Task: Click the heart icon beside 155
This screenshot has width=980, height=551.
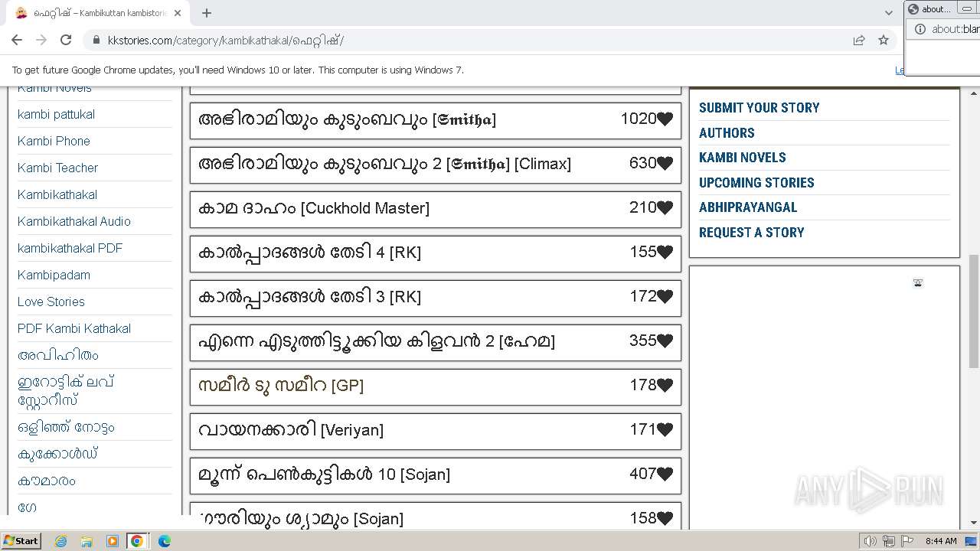Action: click(665, 253)
